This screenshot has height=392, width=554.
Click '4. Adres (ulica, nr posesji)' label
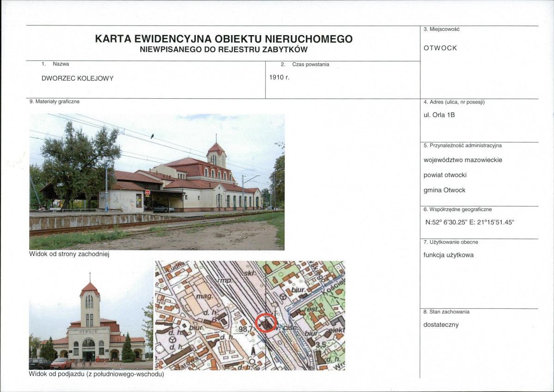coord(454,103)
